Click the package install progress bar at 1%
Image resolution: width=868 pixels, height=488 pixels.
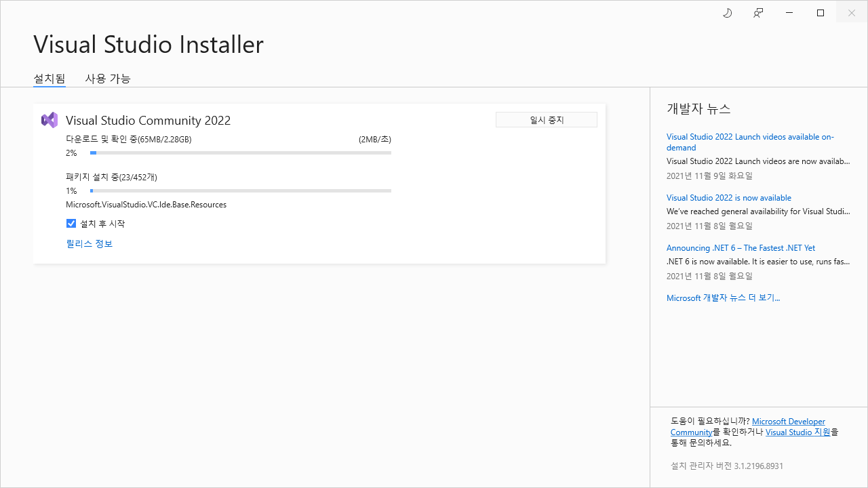pos(241,191)
